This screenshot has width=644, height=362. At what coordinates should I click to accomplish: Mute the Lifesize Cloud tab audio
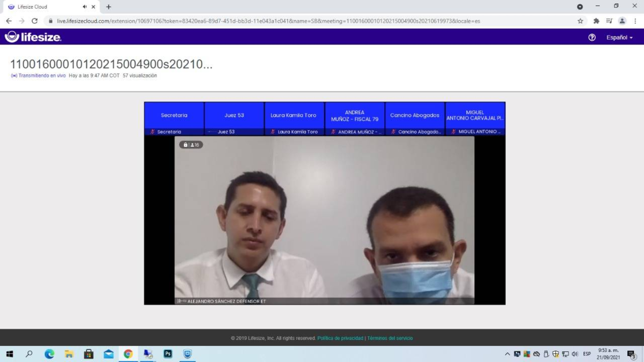click(85, 7)
